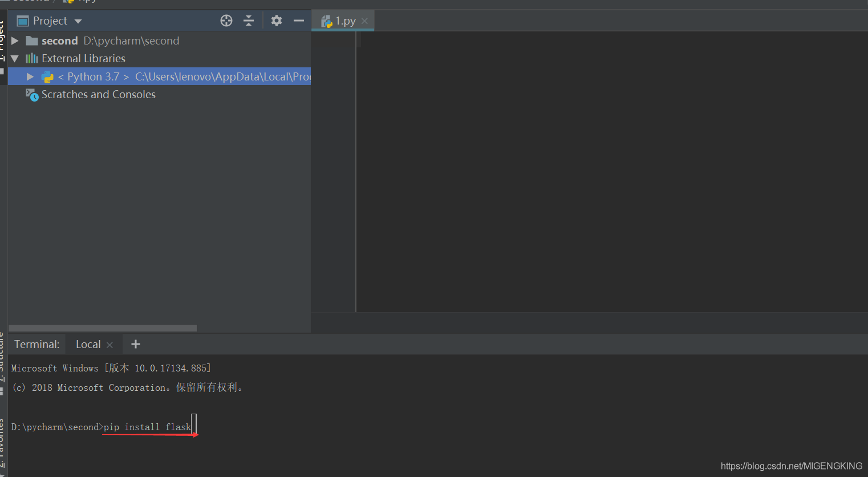Click the second project folder icon
This screenshot has width=868, height=477.
click(32, 41)
